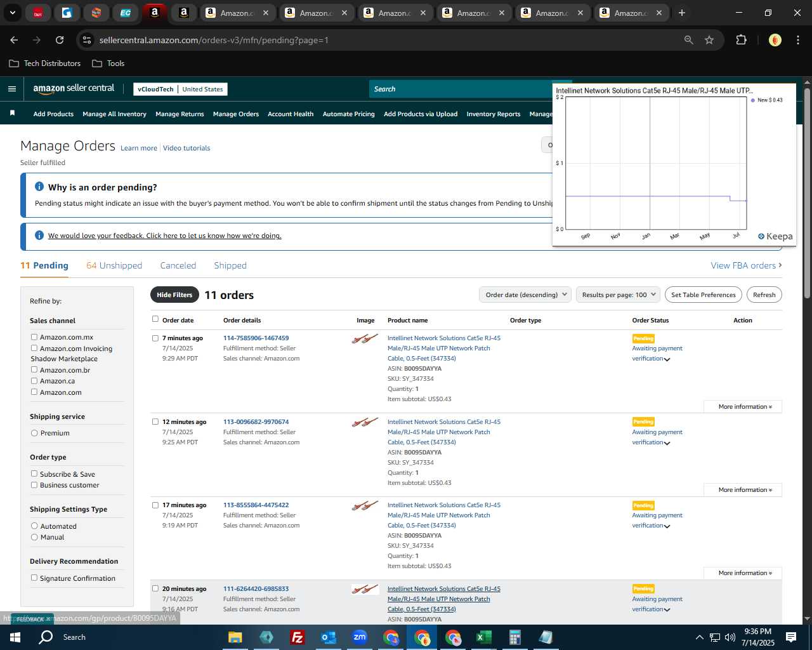
Task: Check the select-all orders checkbox in header
Action: coord(155,319)
